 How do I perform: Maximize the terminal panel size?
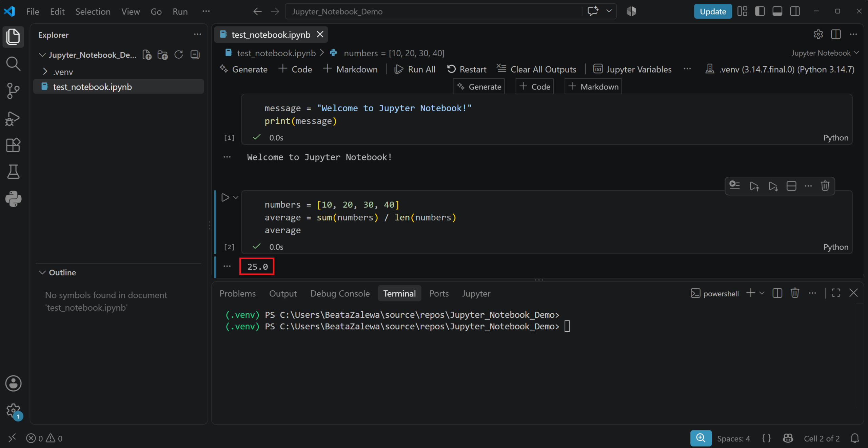click(x=836, y=293)
